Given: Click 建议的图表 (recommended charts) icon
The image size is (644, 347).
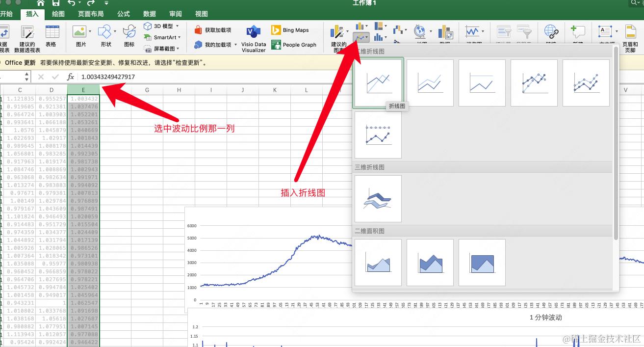Looking at the screenshot, I should coord(337,32).
